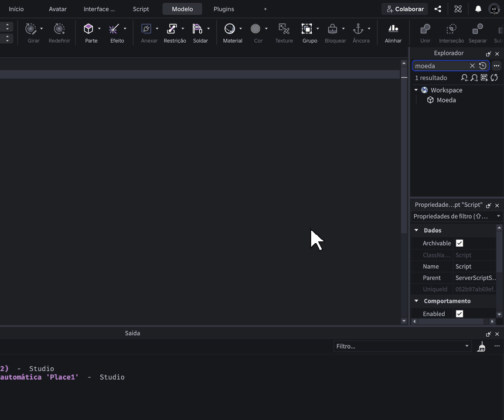Open the notifications bell
Image resolution: width=504 pixels, height=420 pixels.
tap(478, 9)
